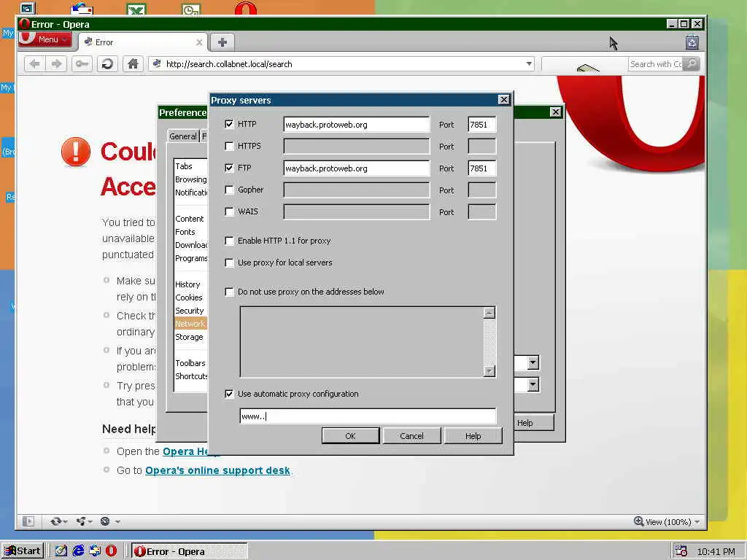Enable the Gopher proxy checkbox

tap(229, 190)
